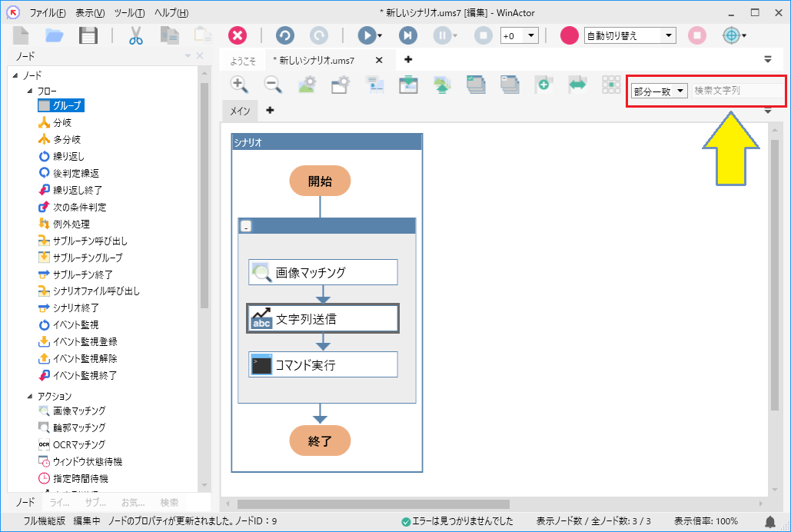This screenshot has width=791, height=532.
Task: Click the 文字列送信 flowchart node
Action: click(323, 318)
